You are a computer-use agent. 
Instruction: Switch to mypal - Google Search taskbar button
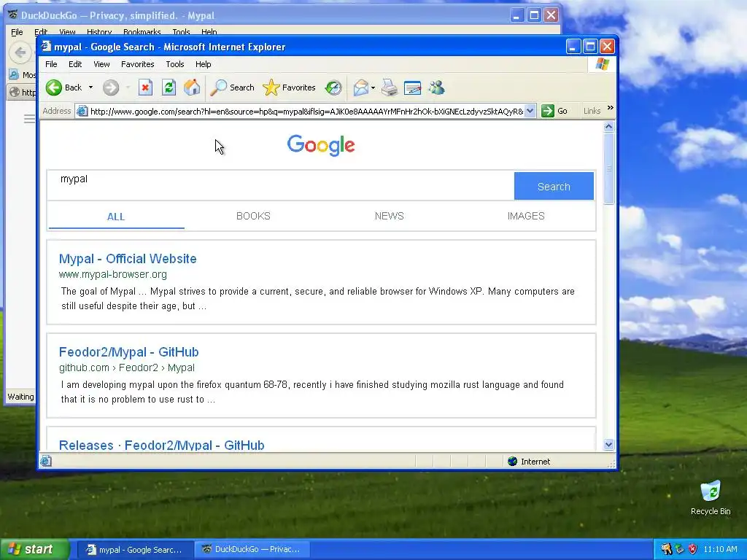click(135, 550)
